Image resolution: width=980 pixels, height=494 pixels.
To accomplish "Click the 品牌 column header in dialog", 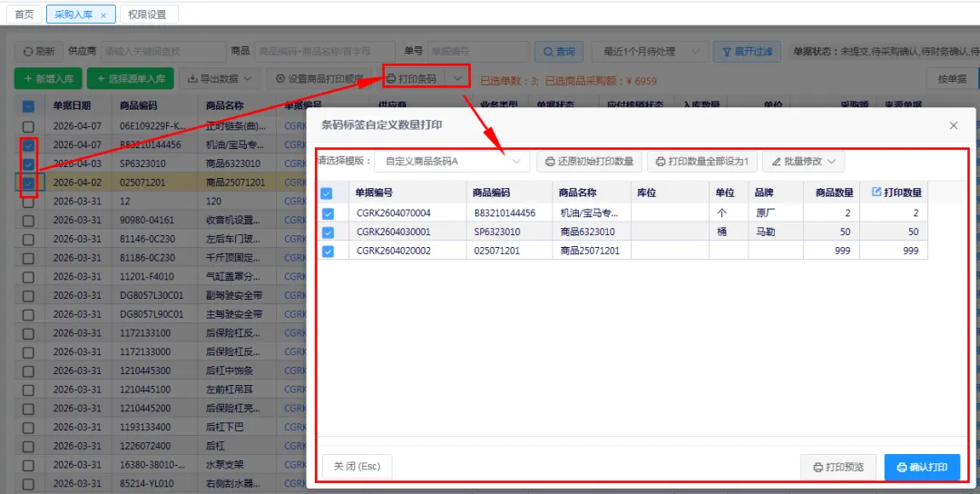I will point(776,193).
